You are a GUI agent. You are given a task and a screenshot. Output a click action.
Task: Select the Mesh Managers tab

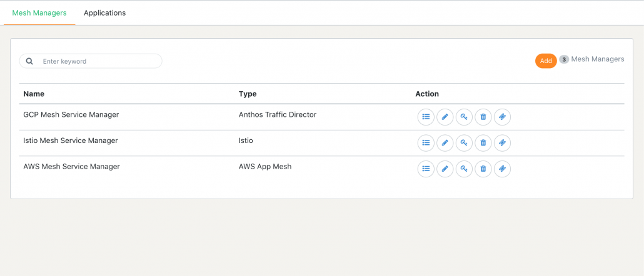click(39, 12)
